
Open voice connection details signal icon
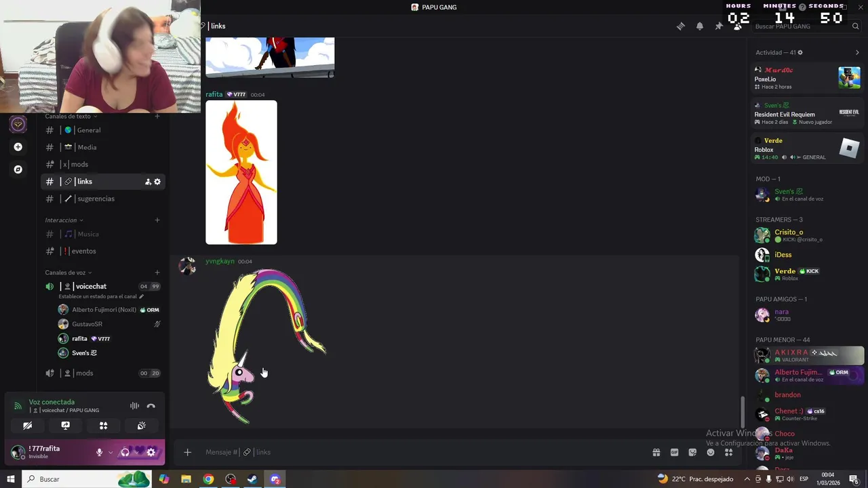(x=18, y=405)
